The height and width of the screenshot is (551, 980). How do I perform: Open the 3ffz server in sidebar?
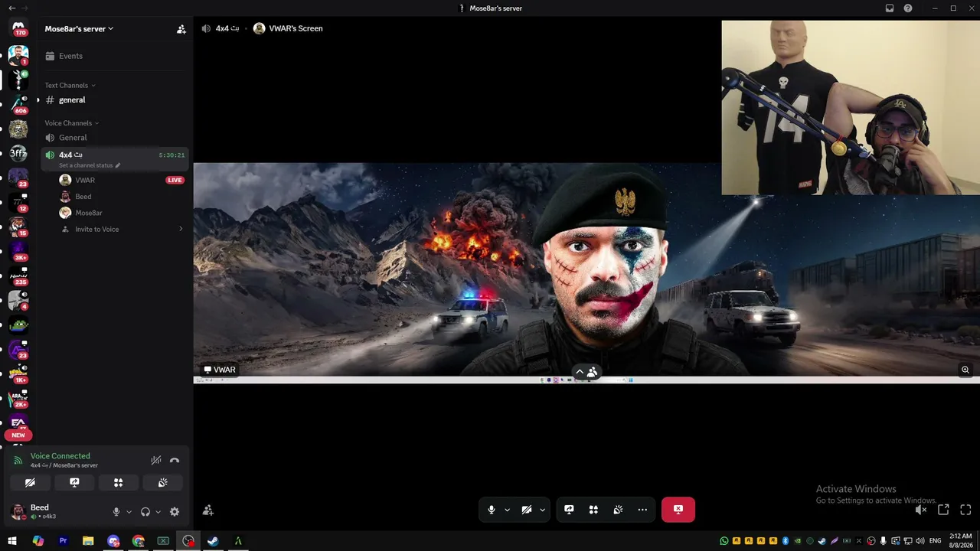click(x=18, y=153)
